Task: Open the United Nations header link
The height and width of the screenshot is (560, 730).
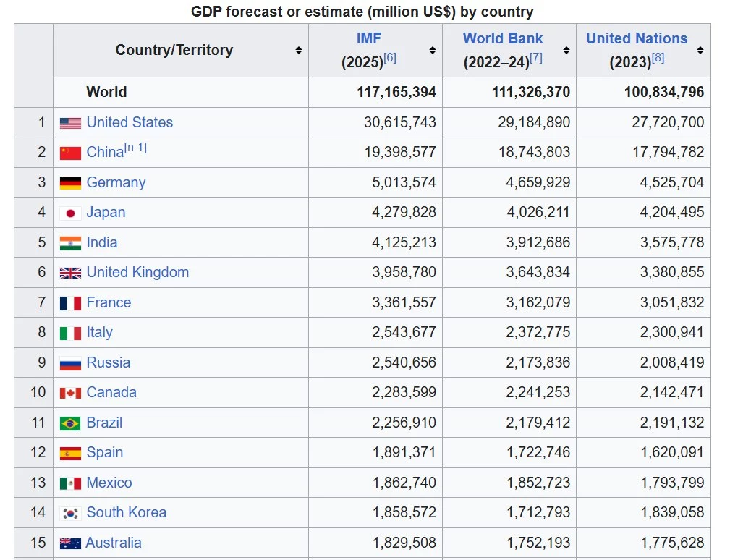Action: (637, 38)
